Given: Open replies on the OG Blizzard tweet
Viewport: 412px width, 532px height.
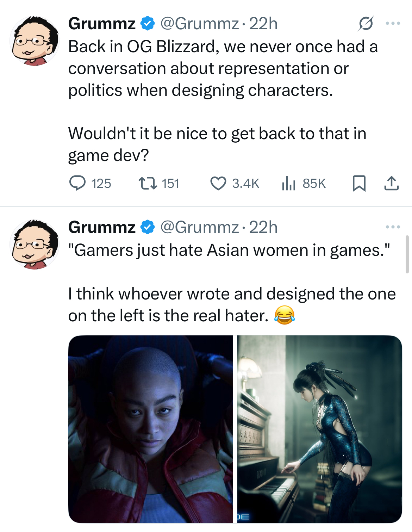Looking at the screenshot, I should [90, 184].
